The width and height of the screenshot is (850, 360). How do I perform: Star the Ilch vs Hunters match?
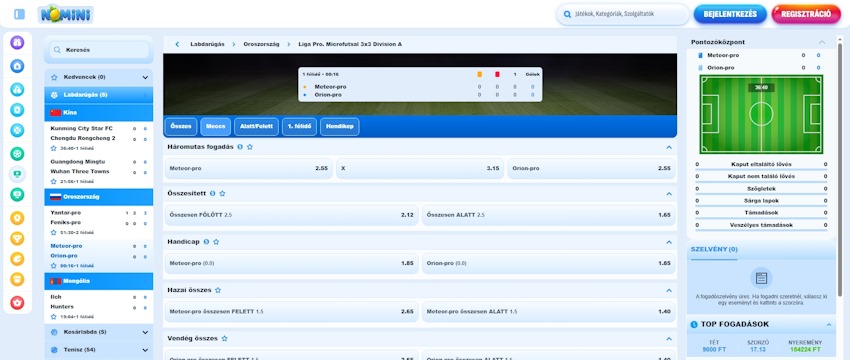[54, 317]
